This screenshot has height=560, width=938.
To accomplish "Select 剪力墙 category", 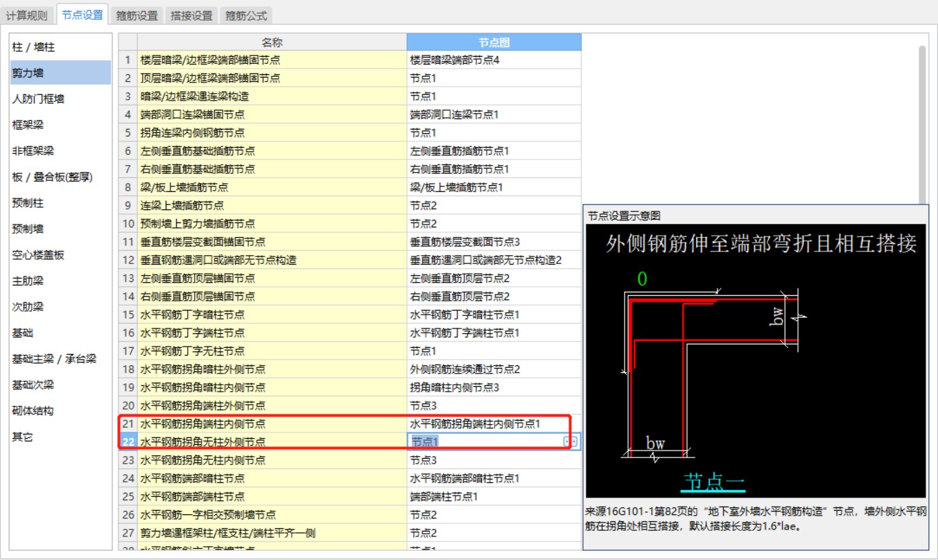I will tap(60, 73).
